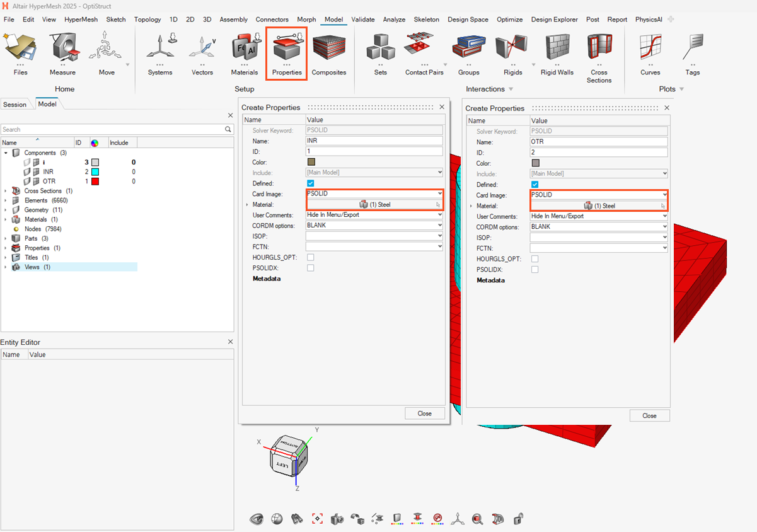Switch to the Session tab
The width and height of the screenshot is (757, 532).
click(x=15, y=105)
